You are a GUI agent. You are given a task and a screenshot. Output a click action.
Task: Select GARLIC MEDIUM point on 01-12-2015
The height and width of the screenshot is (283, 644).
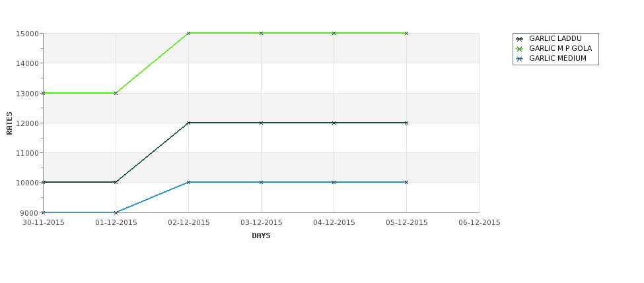tap(116, 212)
